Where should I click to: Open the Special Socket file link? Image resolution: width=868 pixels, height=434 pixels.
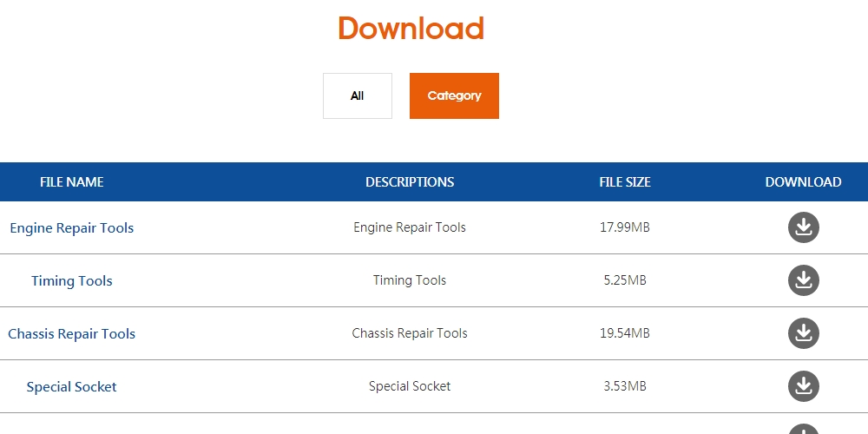[x=72, y=386]
